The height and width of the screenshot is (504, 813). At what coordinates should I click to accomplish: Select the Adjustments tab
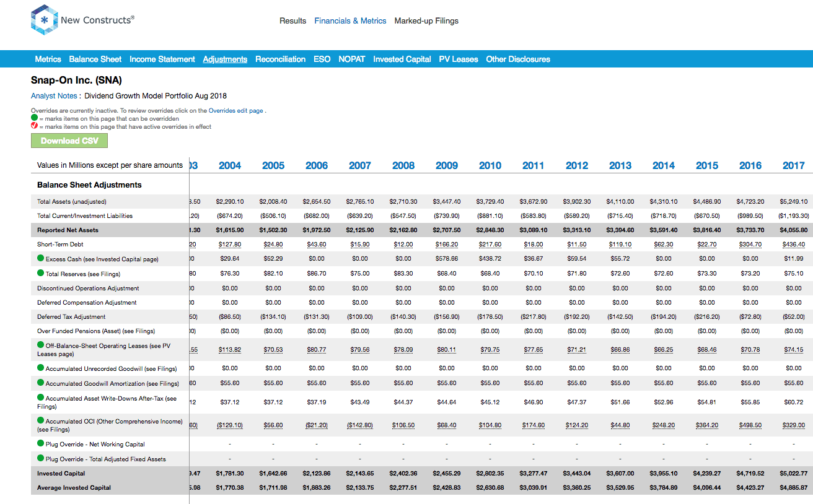point(225,59)
